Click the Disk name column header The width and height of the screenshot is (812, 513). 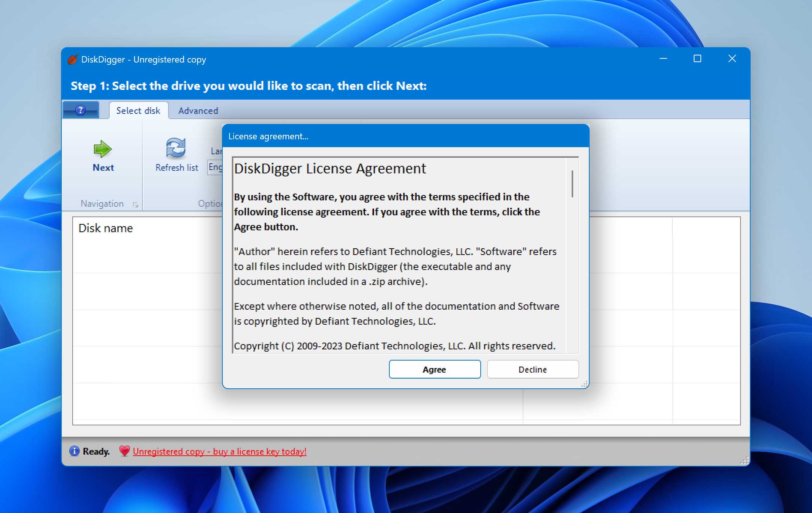[106, 228]
